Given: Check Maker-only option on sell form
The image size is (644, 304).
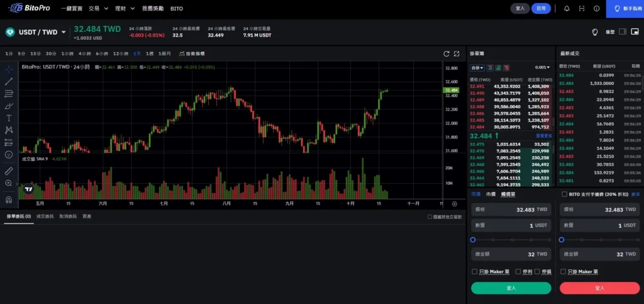Looking at the screenshot, I should 563,271.
